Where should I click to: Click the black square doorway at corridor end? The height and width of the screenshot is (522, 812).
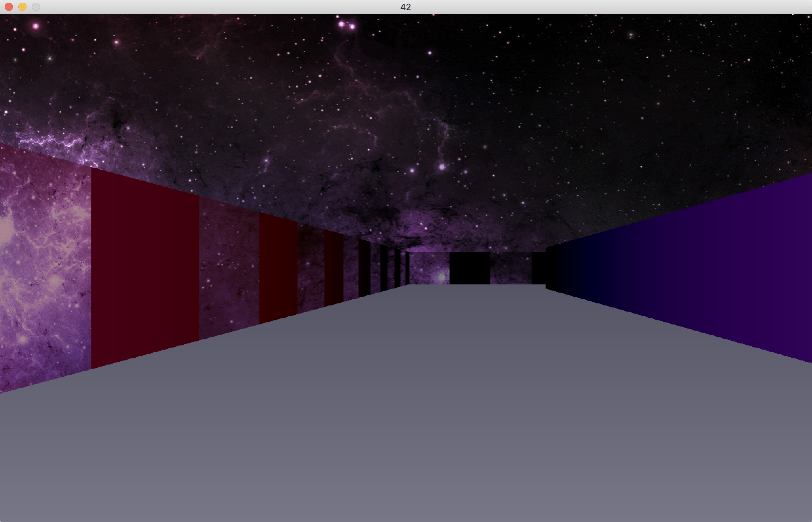469,268
